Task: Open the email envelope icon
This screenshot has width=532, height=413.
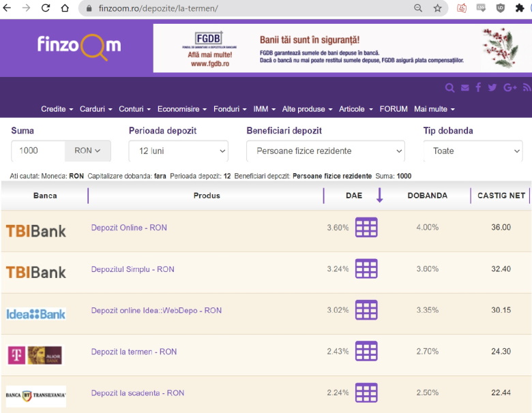Action: click(x=464, y=87)
